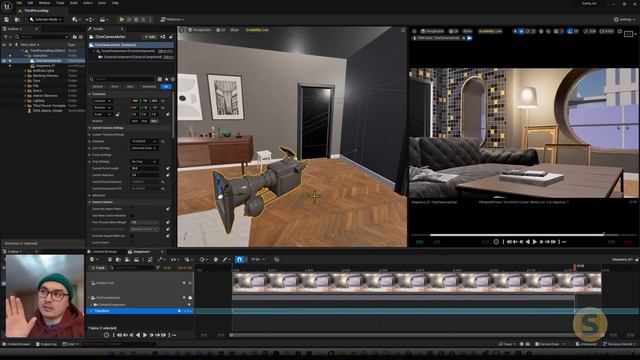The image size is (640, 360).
Task: Toggle auto-key in the Sequencer toolbar
Action: coord(216,260)
